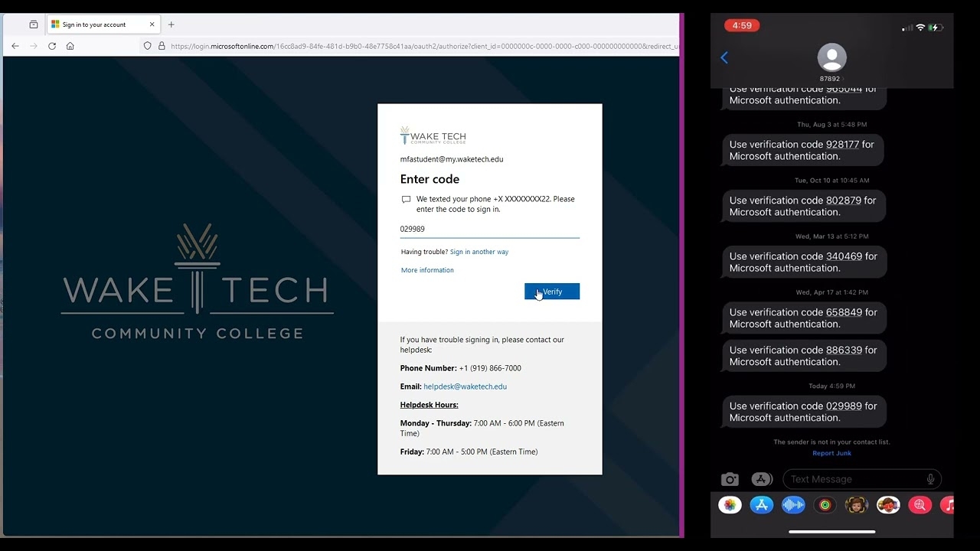This screenshot has height=551, width=980.
Task: Tap the camera icon beside the message field
Action: tap(730, 479)
